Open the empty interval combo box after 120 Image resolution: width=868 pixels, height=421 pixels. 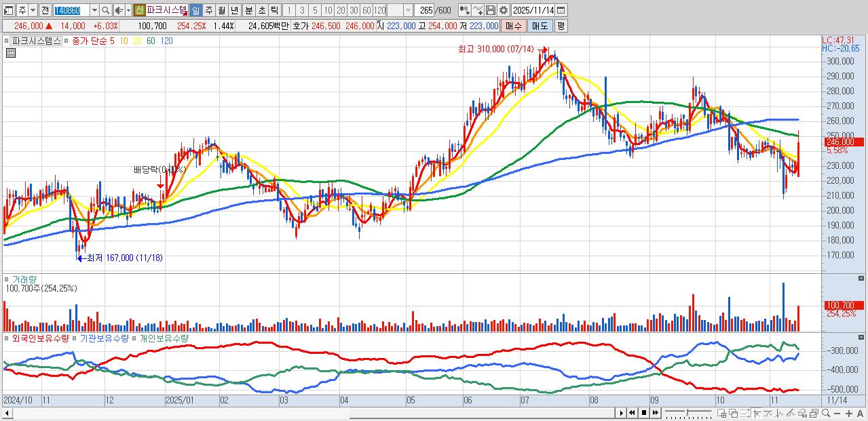click(x=400, y=10)
